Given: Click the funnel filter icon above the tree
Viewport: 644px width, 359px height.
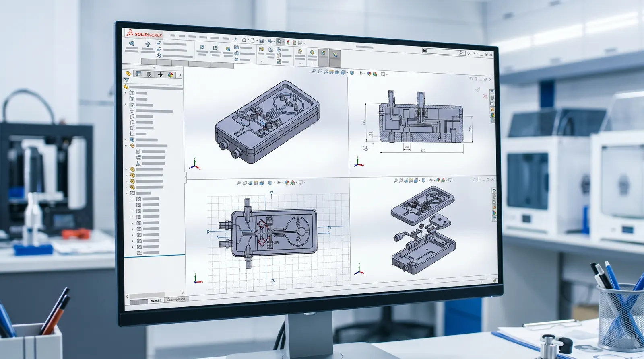Looking at the screenshot, I should pos(126,80).
